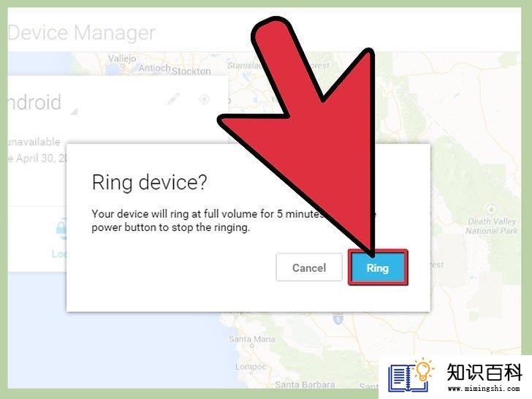
Task: Open the www.mimingshi.com watermark link
Action: click(x=484, y=389)
